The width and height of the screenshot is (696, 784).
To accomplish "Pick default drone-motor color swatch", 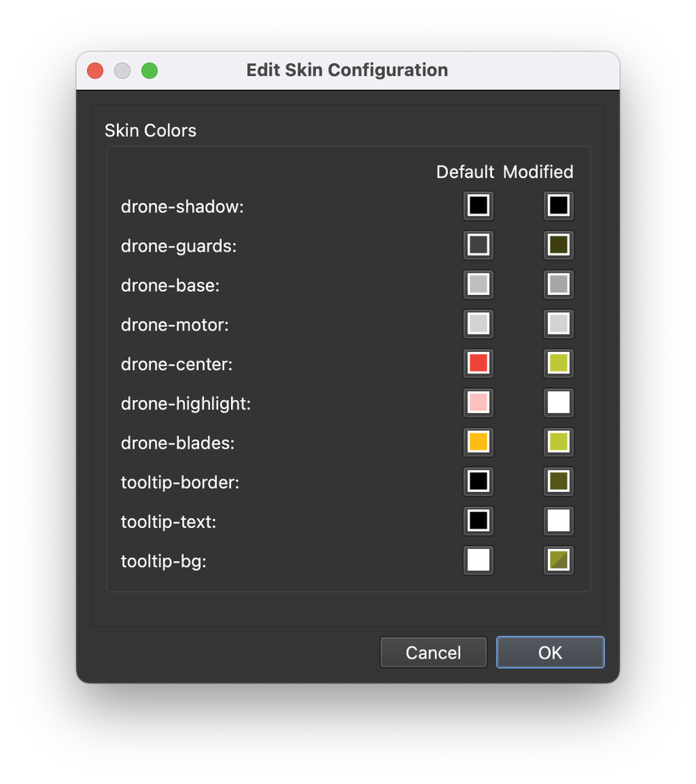I will click(x=478, y=324).
